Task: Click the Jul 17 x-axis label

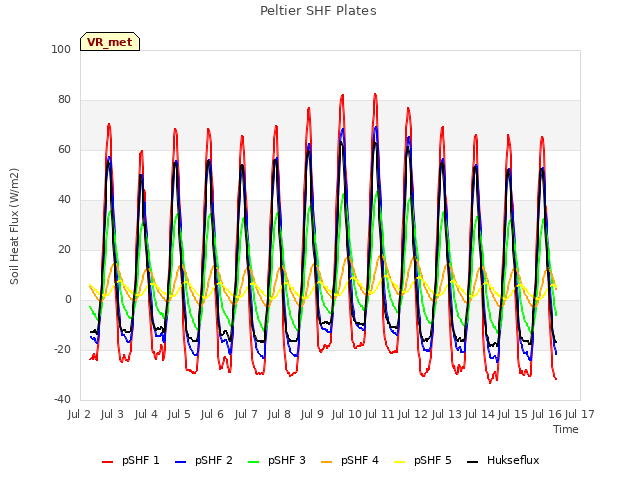Action: coord(580,415)
